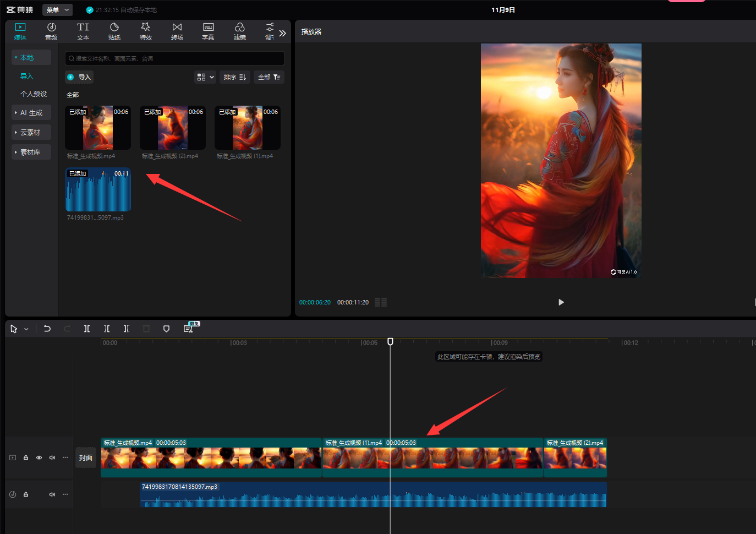756x534 pixels.
Task: Open the 音频 (Audio) tab
Action: point(51,31)
